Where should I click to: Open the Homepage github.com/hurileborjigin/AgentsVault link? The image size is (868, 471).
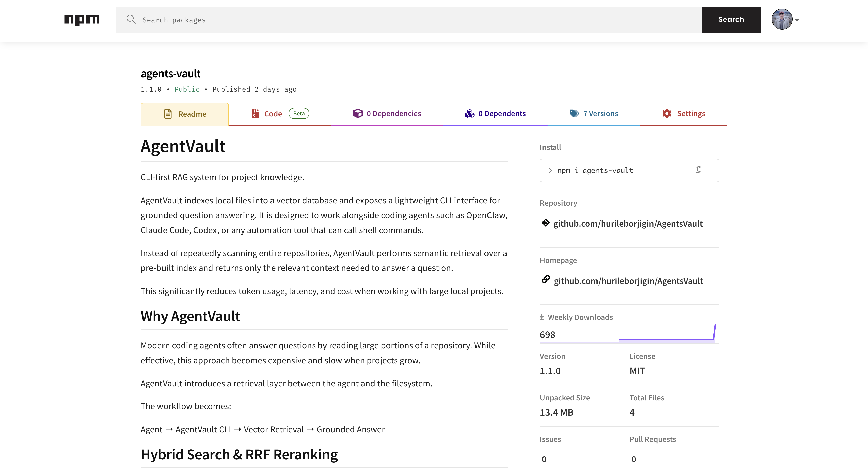coord(628,281)
